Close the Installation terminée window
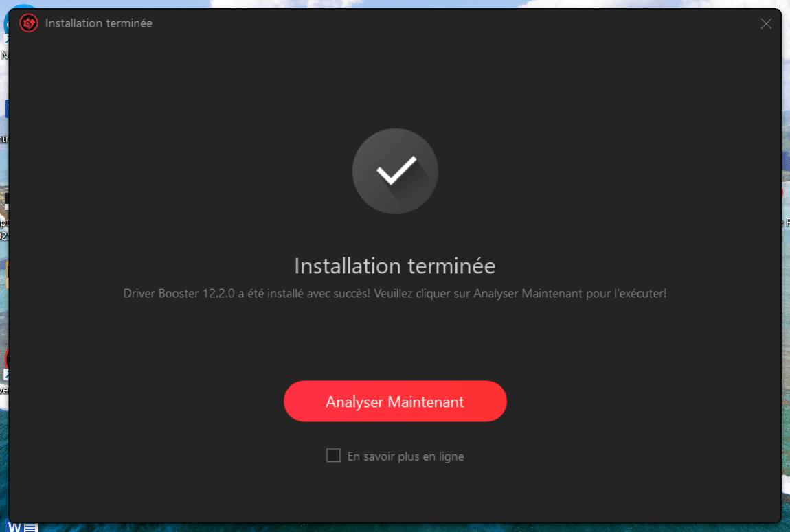The width and height of the screenshot is (790, 532). click(x=766, y=23)
